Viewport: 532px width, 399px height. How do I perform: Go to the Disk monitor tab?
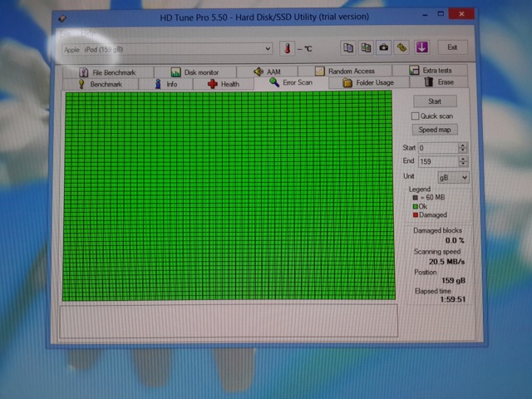[x=195, y=72]
